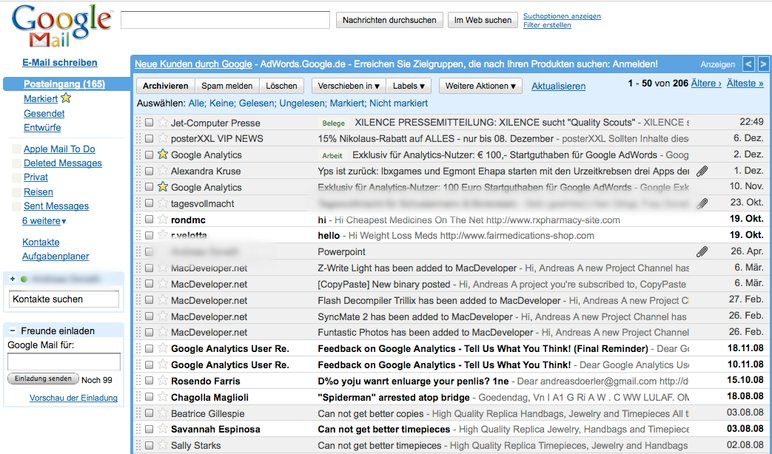This screenshot has height=454, width=772.
Task: Check the SyncMate 2 MacDeveloper email checkbox
Action: coord(149,316)
